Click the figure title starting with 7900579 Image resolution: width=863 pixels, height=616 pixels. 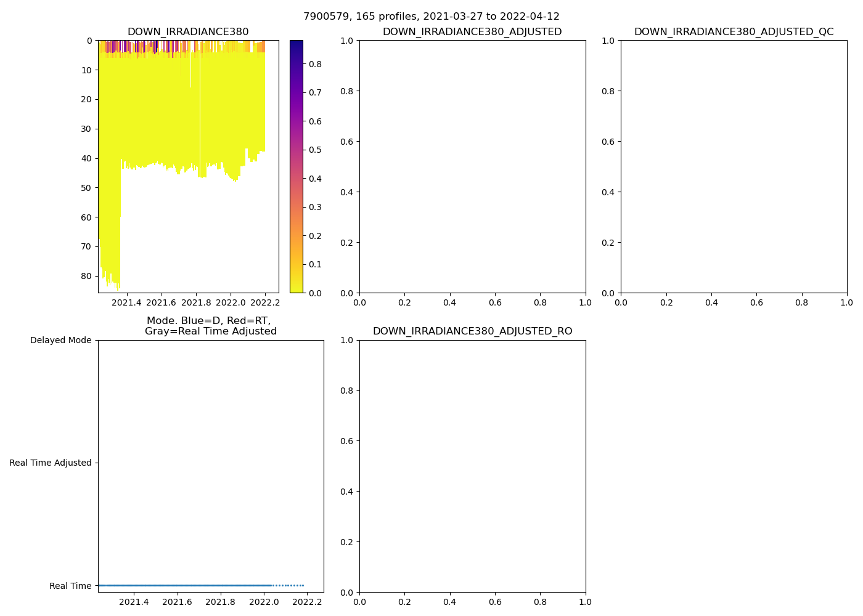(431, 17)
